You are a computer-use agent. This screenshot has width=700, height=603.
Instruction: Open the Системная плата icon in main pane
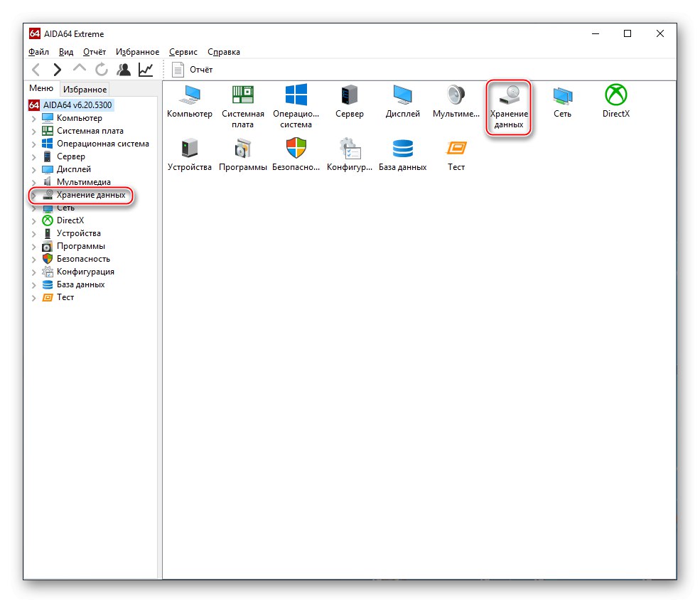(x=243, y=106)
